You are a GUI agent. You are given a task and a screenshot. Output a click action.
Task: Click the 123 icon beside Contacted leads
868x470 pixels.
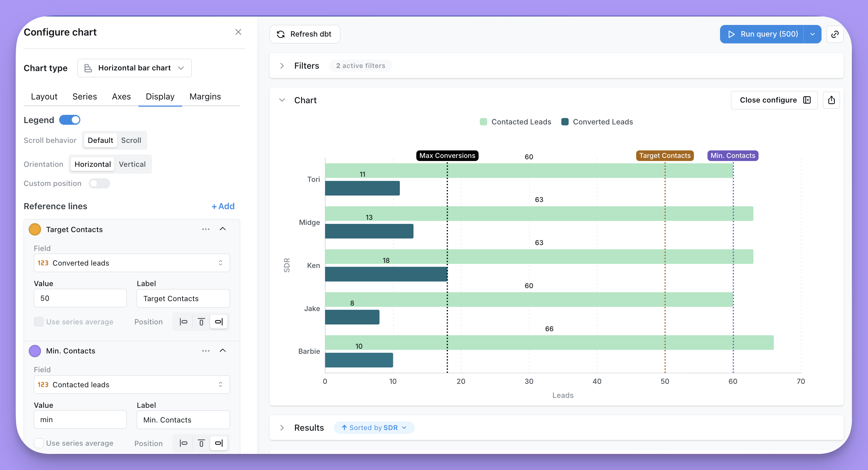click(43, 385)
